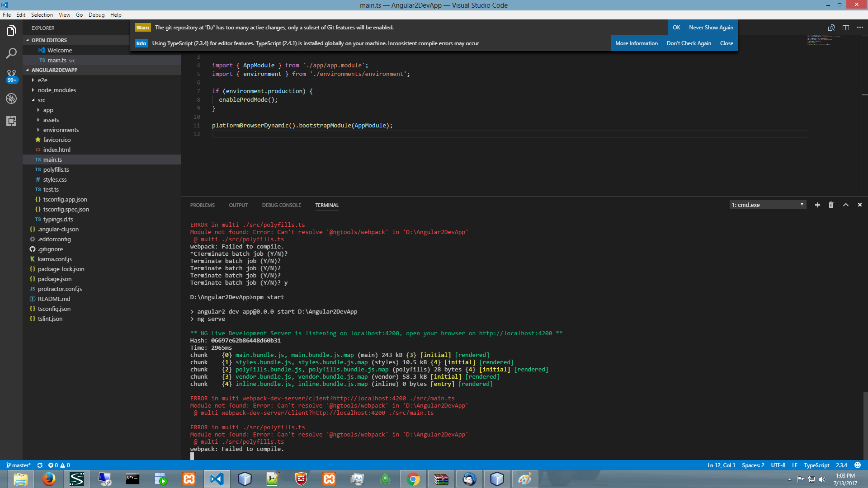The image size is (868, 488).
Task: Open the Search view in activity bar
Action: 11,53
